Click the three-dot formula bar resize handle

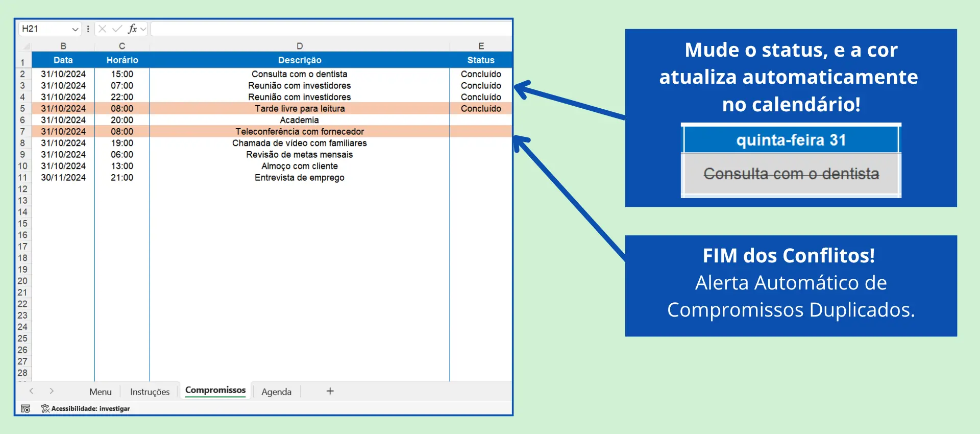pyautogui.click(x=88, y=29)
